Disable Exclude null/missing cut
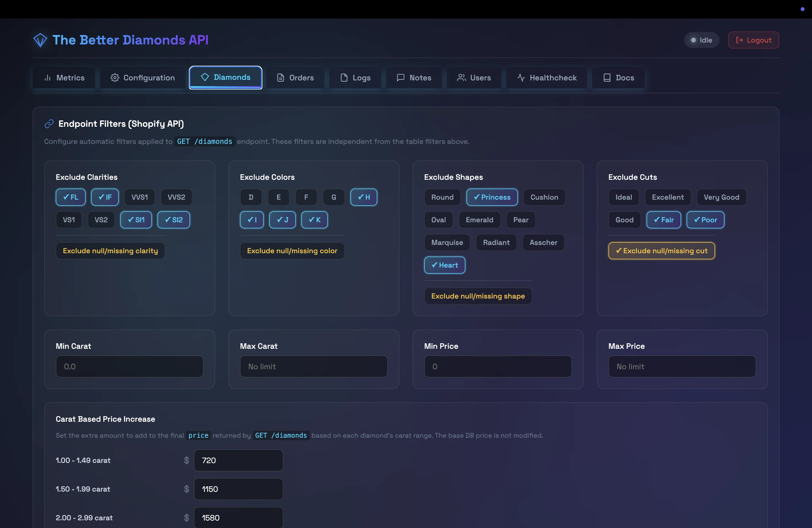Image resolution: width=812 pixels, height=528 pixels. (x=661, y=251)
